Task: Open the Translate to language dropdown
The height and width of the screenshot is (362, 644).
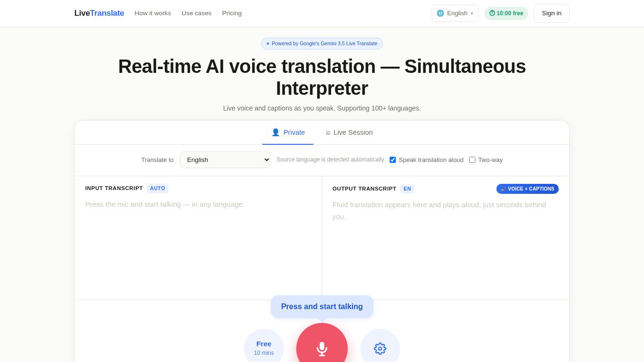Action: [225, 160]
